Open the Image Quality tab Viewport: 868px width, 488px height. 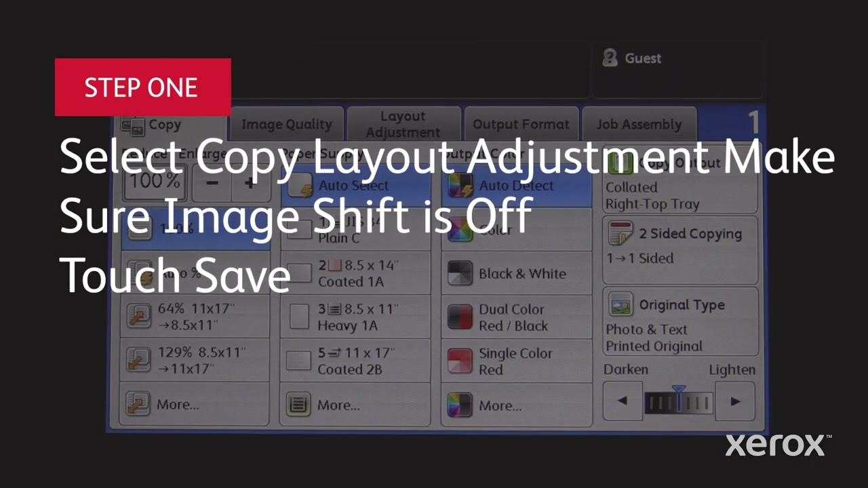point(287,124)
